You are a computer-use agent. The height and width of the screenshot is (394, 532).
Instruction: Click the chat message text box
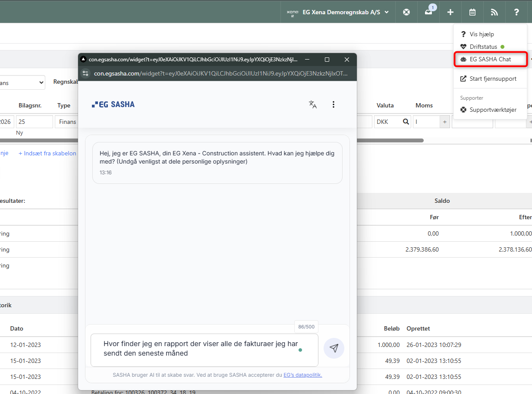point(205,350)
